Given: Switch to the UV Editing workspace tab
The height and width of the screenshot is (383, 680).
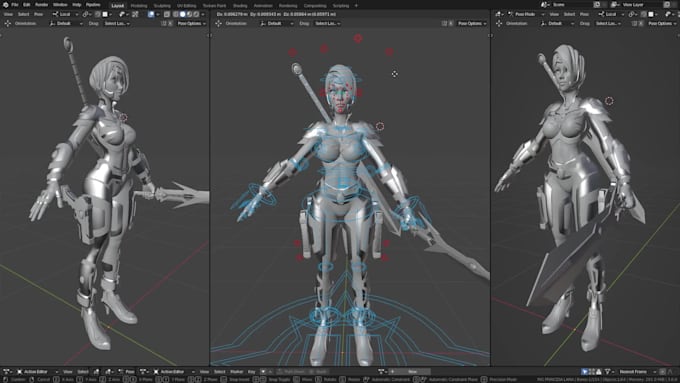Looking at the screenshot, I should click(x=186, y=6).
